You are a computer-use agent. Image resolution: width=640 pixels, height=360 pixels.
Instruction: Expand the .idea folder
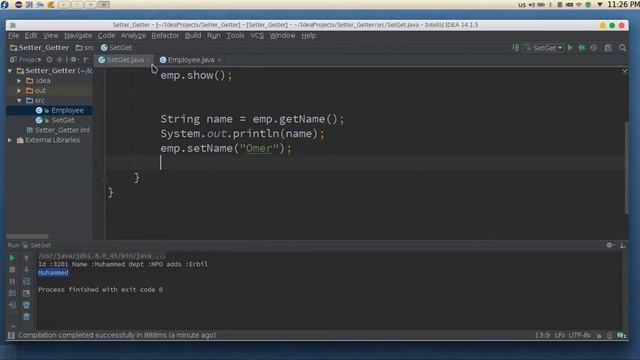coord(19,81)
